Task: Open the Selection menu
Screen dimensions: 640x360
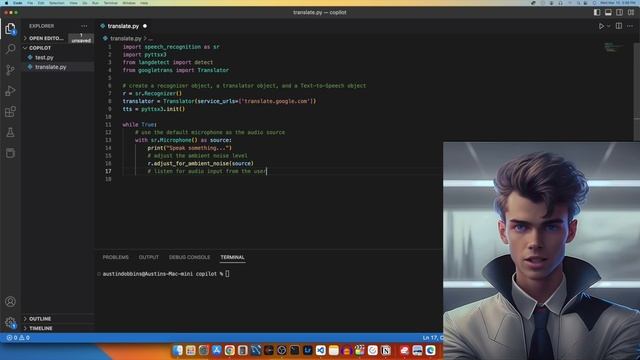Action: (57, 3)
